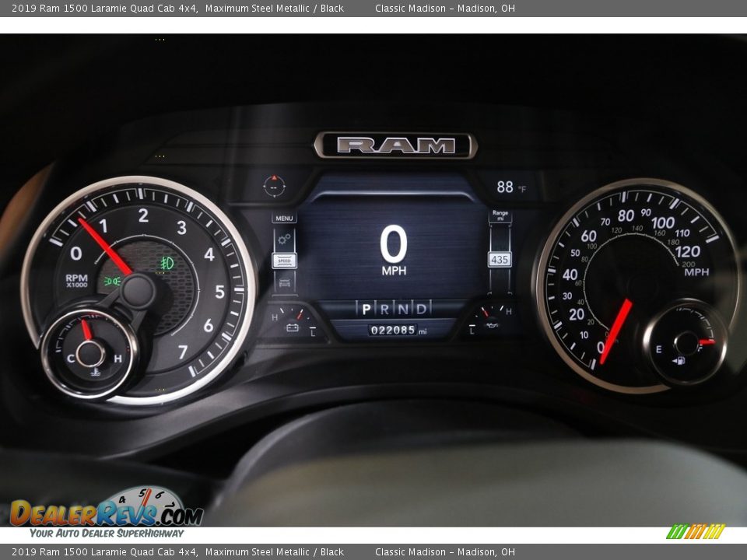Image resolution: width=747 pixels, height=560 pixels.
Task: Select the D gear indicator
Action: (421, 309)
